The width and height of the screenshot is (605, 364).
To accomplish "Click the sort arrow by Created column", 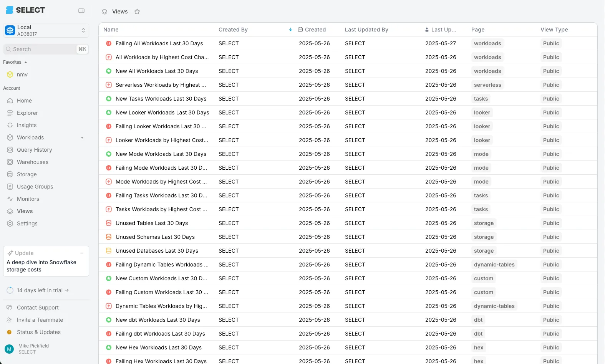I will 290,30.
